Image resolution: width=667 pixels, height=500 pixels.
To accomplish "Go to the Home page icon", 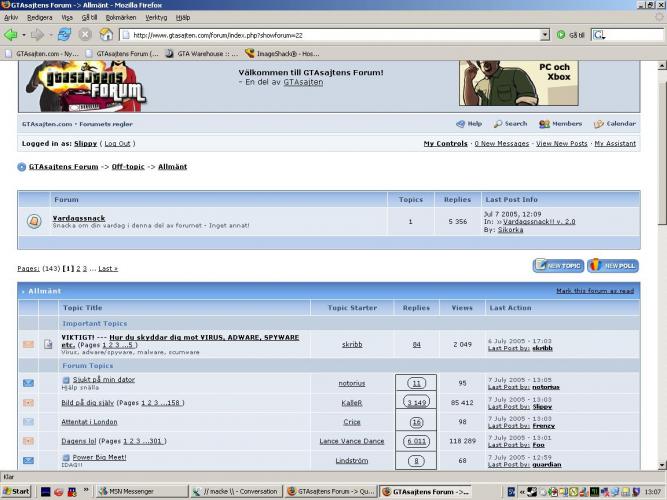I will click(106, 35).
